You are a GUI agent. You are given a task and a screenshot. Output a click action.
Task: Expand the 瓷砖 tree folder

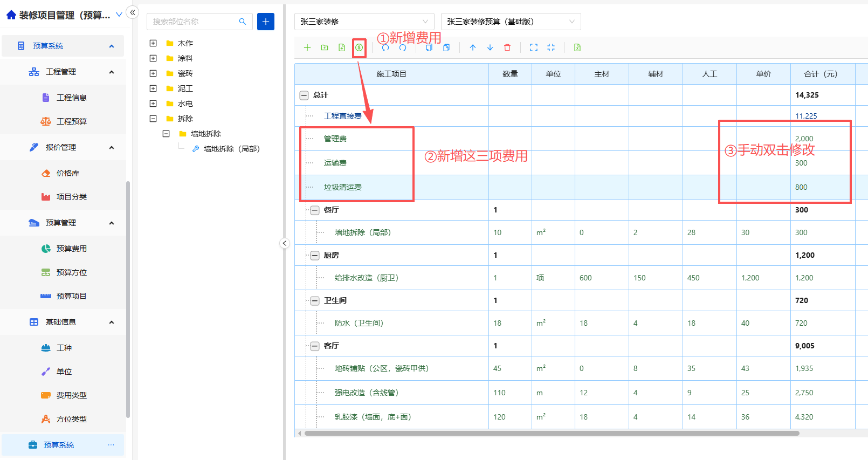point(153,73)
